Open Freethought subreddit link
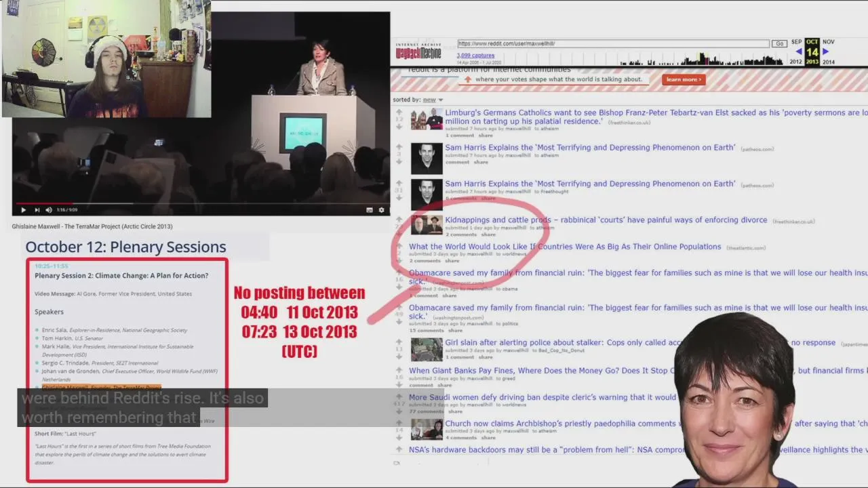The height and width of the screenshot is (488, 868). pyautogui.click(x=555, y=192)
